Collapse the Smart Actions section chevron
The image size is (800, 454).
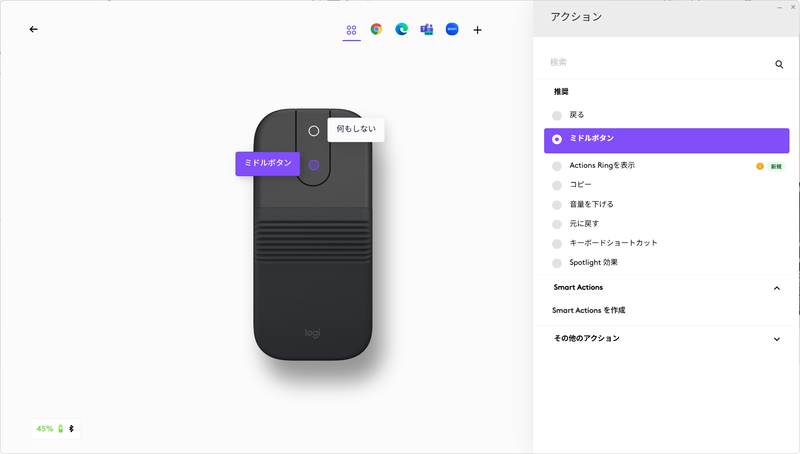pos(777,288)
